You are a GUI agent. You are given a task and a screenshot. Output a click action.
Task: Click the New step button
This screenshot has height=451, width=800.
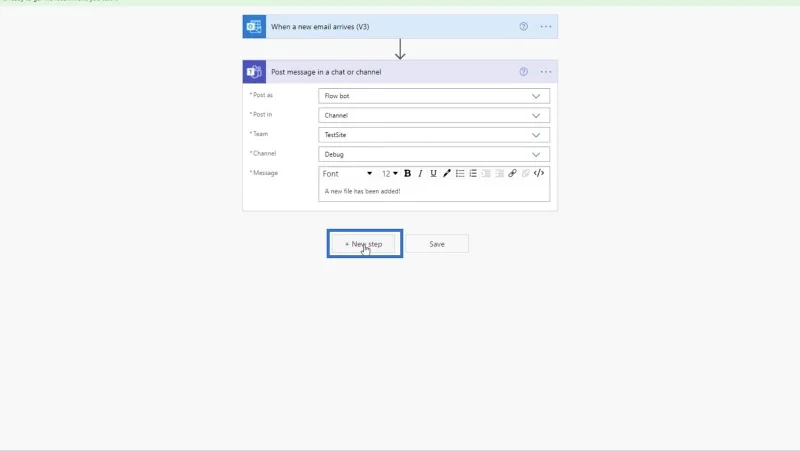364,244
